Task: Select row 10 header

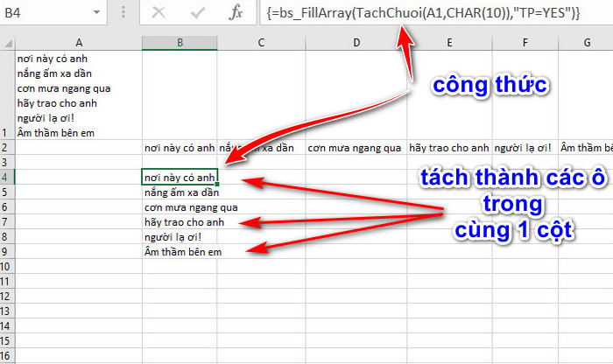Action: (x=7, y=266)
